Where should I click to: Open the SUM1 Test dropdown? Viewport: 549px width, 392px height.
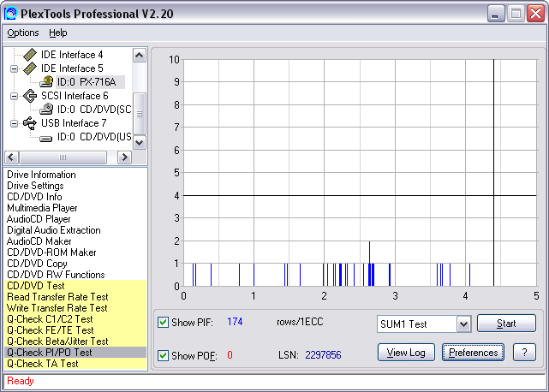pos(463,324)
